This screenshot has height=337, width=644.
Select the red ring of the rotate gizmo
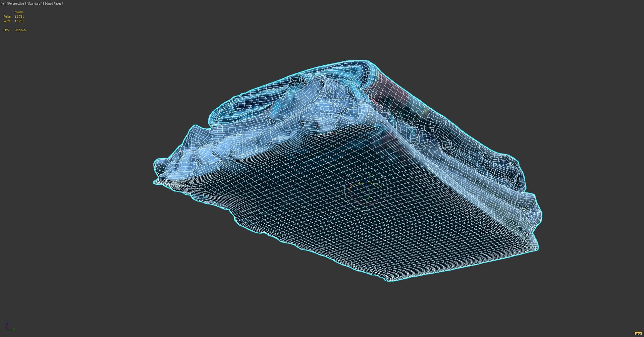point(351,192)
